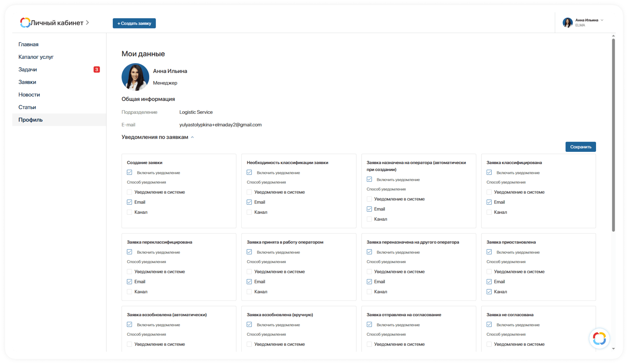
Task: Click the red Tasks counter badge
Action: (97, 70)
